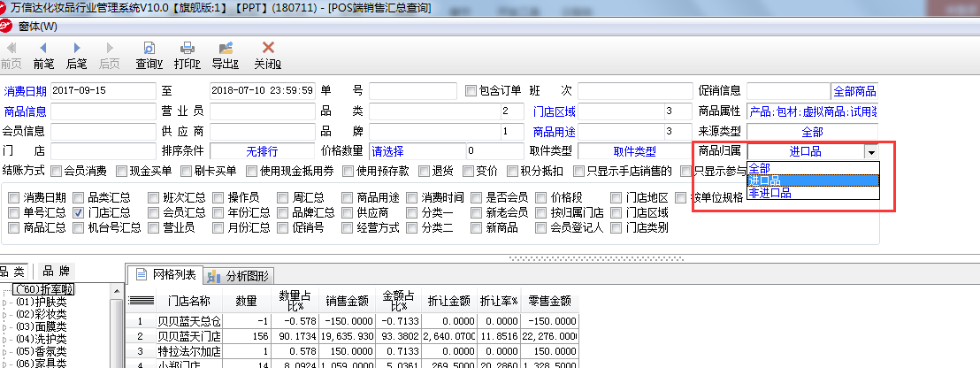Click the 供应商 input field

coord(263,131)
